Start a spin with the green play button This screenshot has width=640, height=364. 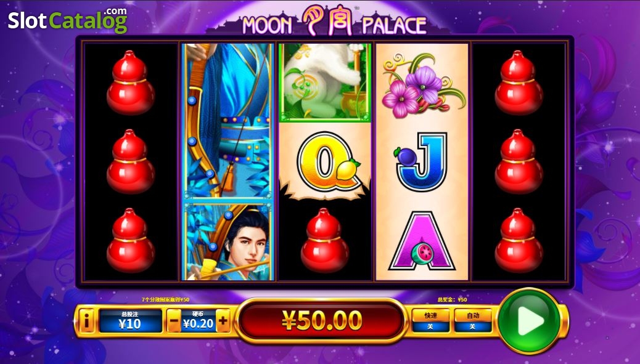coord(529,322)
